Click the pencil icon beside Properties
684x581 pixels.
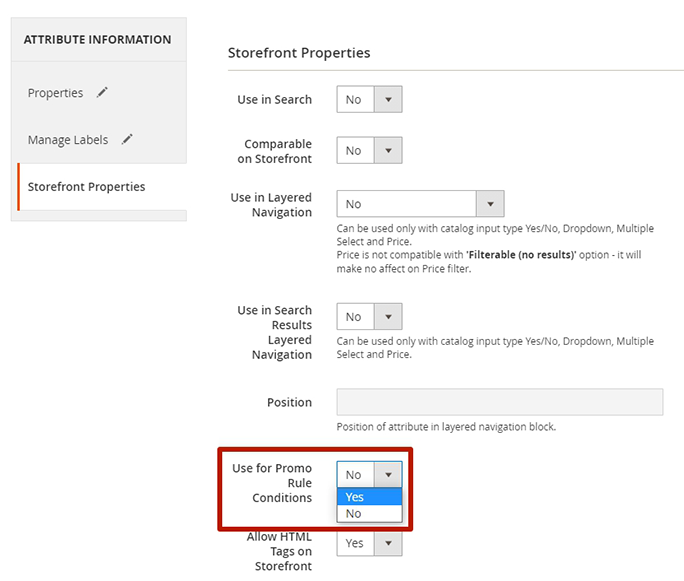pos(102,93)
